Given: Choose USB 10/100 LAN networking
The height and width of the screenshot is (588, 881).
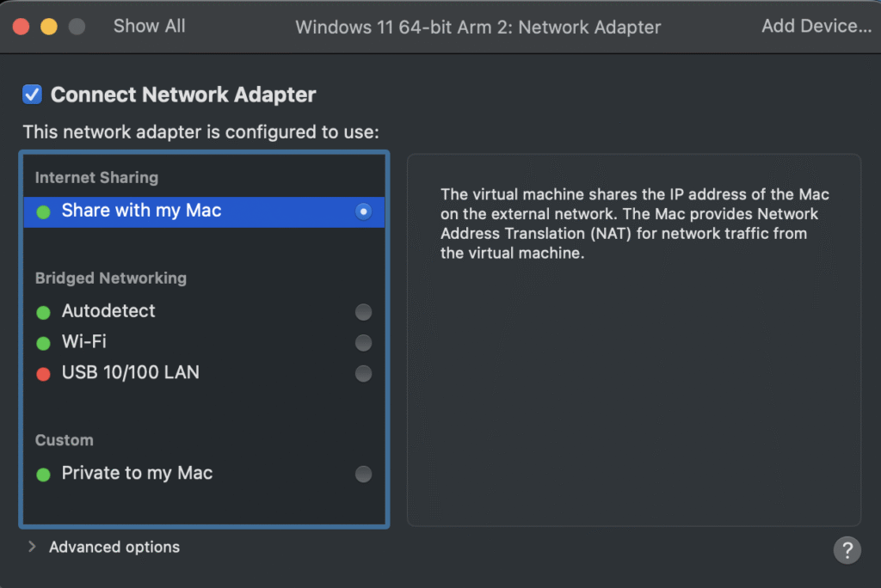Looking at the screenshot, I should 363,373.
